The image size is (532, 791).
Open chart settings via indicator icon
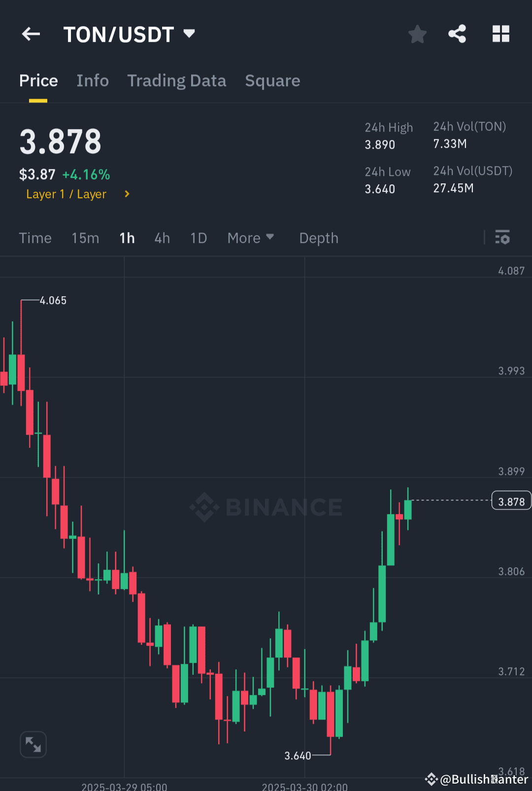(502, 238)
